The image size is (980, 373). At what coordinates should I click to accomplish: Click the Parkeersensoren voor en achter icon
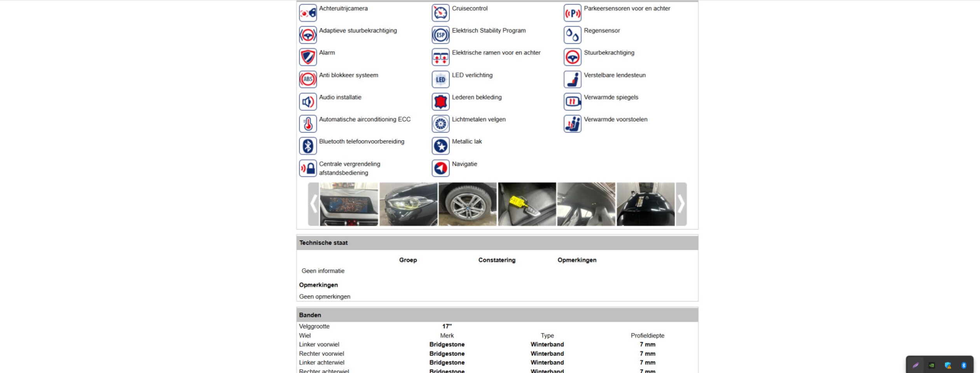[572, 13]
